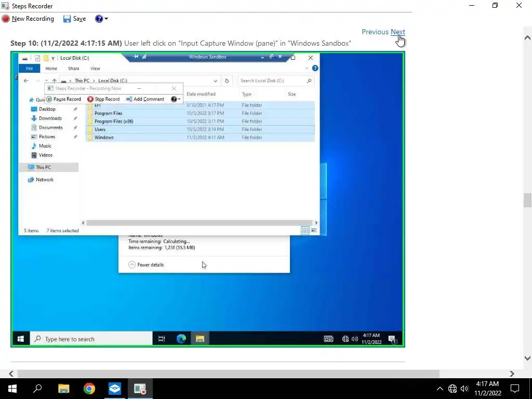
Task: Collapse the ribbon with the chevron
Action: (x=307, y=68)
